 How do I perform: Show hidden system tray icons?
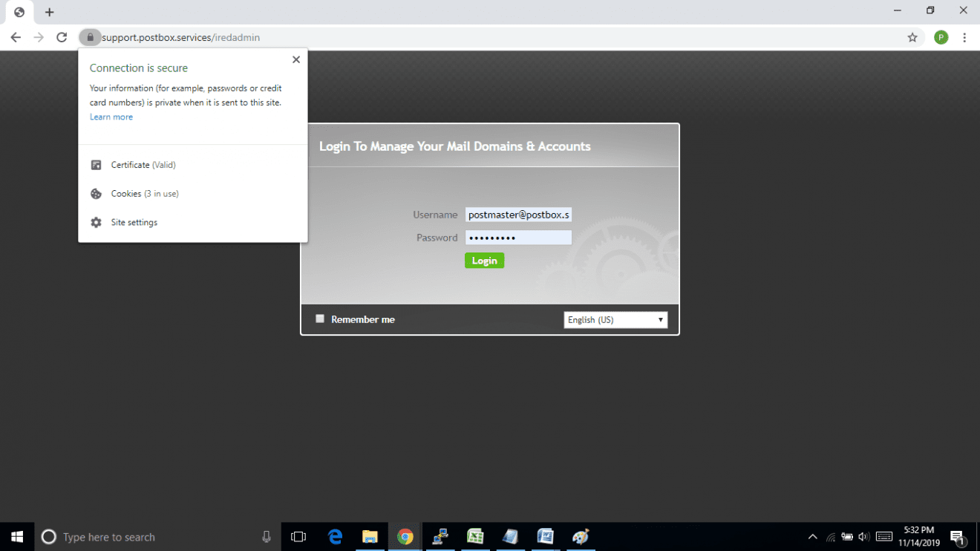[x=812, y=537]
